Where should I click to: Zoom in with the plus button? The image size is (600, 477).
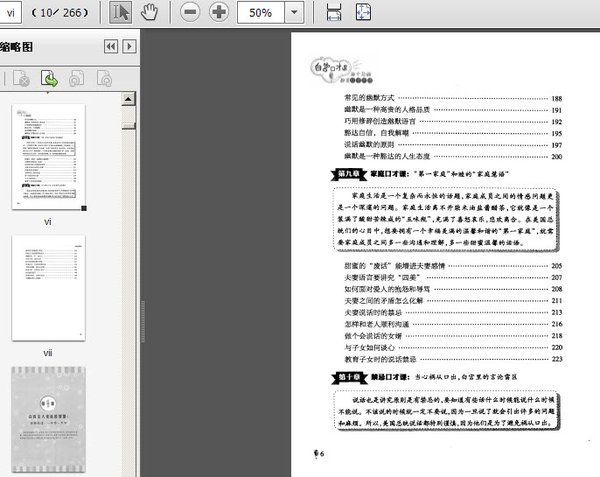pyautogui.click(x=219, y=12)
